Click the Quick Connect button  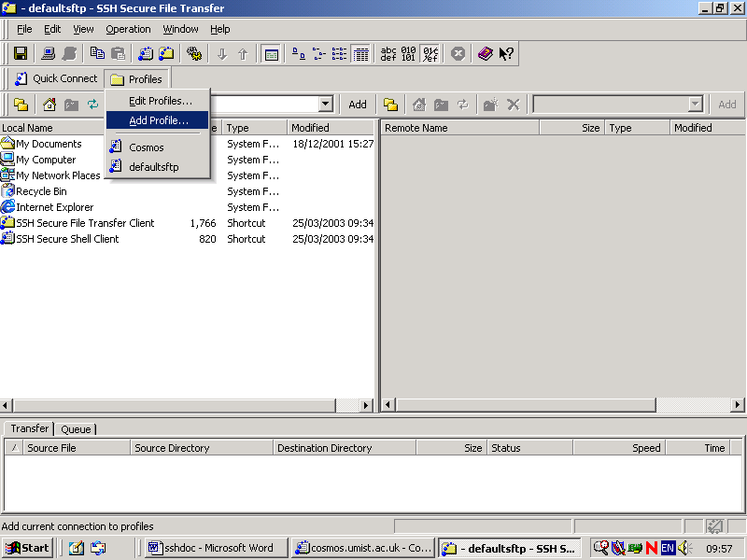pyautogui.click(x=55, y=79)
